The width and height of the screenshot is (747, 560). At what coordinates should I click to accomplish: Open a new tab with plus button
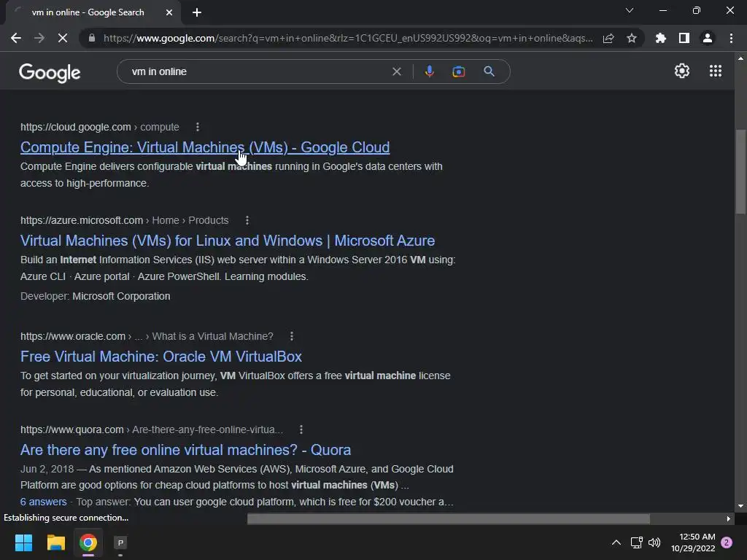197,12
